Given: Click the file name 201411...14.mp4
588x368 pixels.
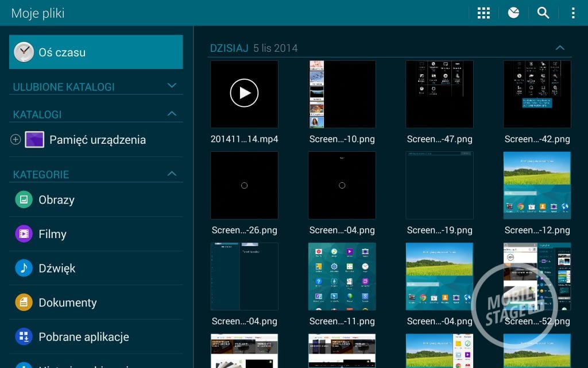Looking at the screenshot, I should 244,139.
